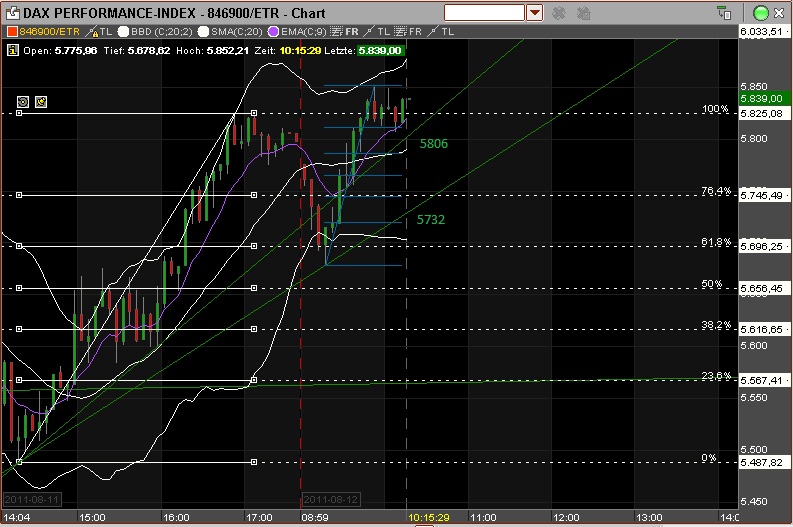Select the SMA(C;20) indicator label
The width and height of the screenshot is (793, 527).
point(237,32)
